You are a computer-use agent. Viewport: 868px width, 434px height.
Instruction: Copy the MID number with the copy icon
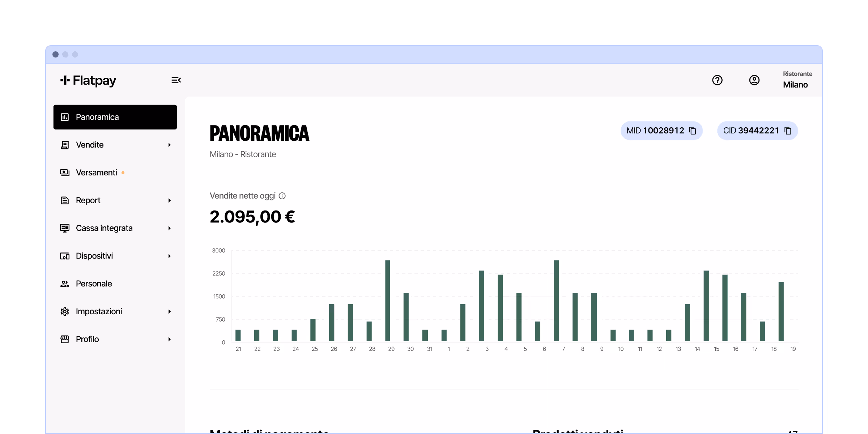(x=693, y=131)
